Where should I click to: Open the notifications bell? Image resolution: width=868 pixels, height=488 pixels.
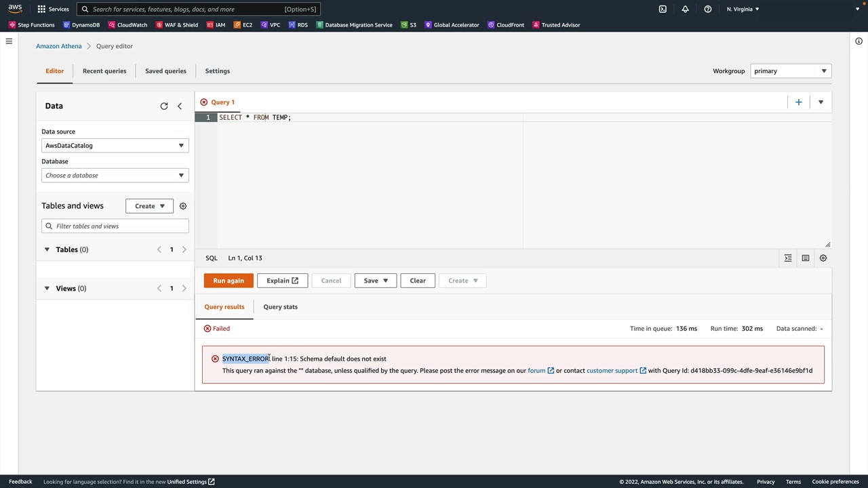(685, 9)
